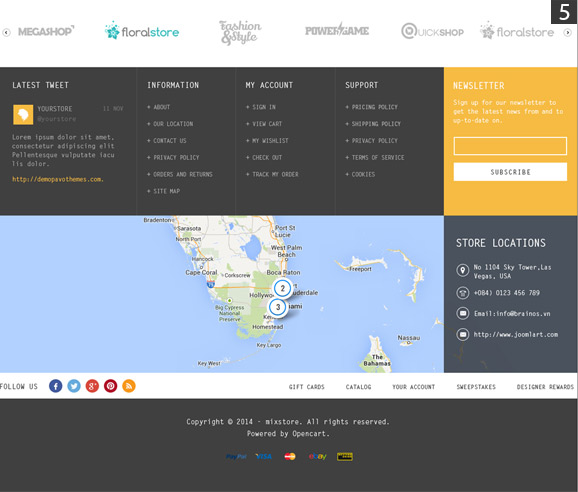Click the MasterCard payment logo
The width and height of the screenshot is (578, 492).
coord(290,457)
